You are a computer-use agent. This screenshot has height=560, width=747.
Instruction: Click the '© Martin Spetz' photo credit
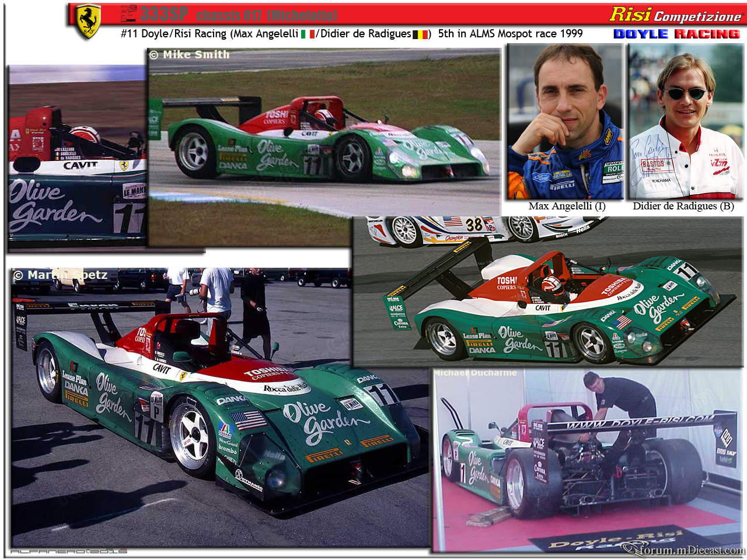[61, 275]
